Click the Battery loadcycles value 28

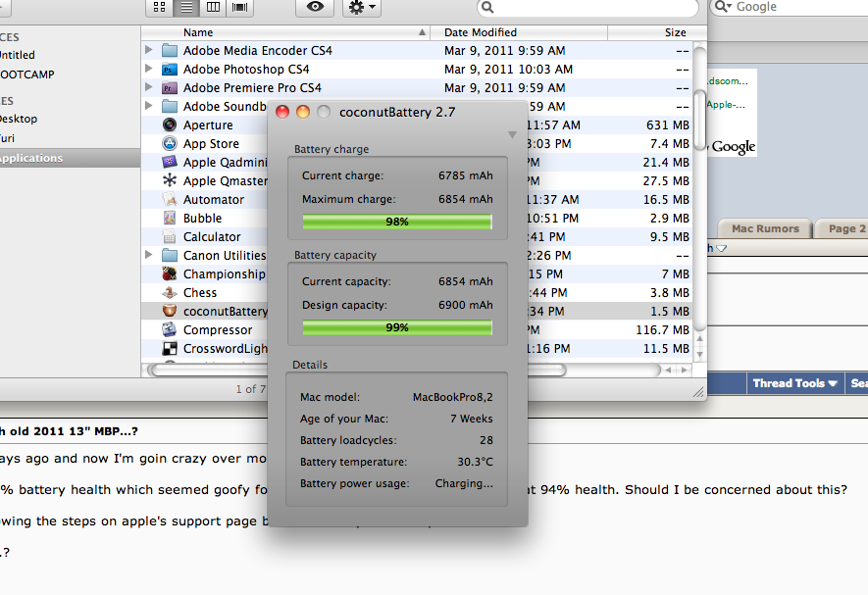486,440
